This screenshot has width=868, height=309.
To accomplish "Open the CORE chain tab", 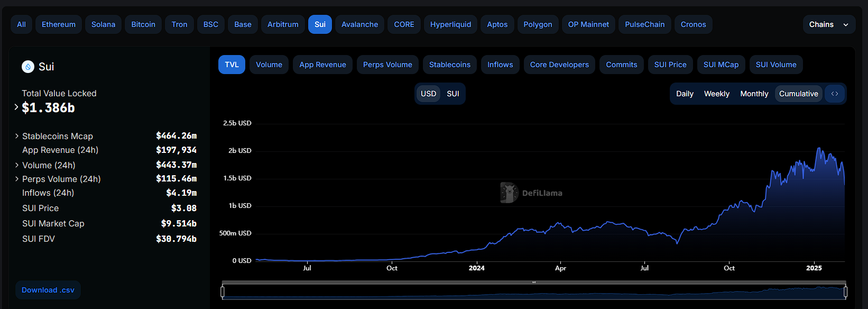I will pyautogui.click(x=404, y=24).
